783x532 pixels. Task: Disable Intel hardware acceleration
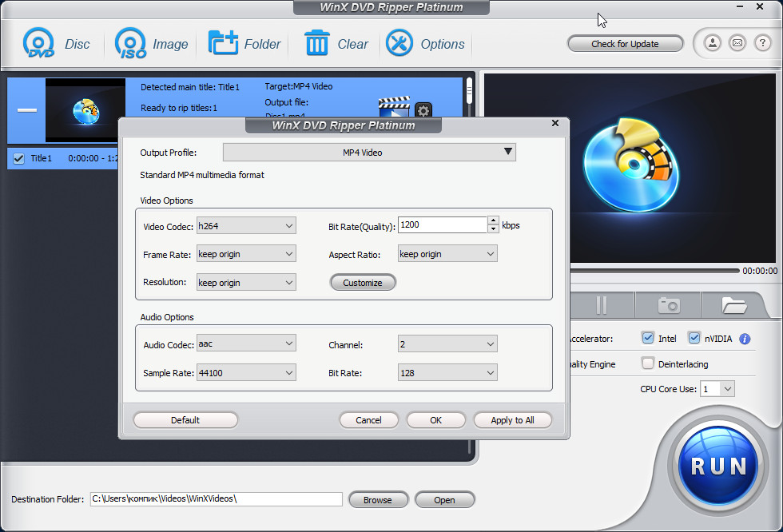click(x=648, y=338)
